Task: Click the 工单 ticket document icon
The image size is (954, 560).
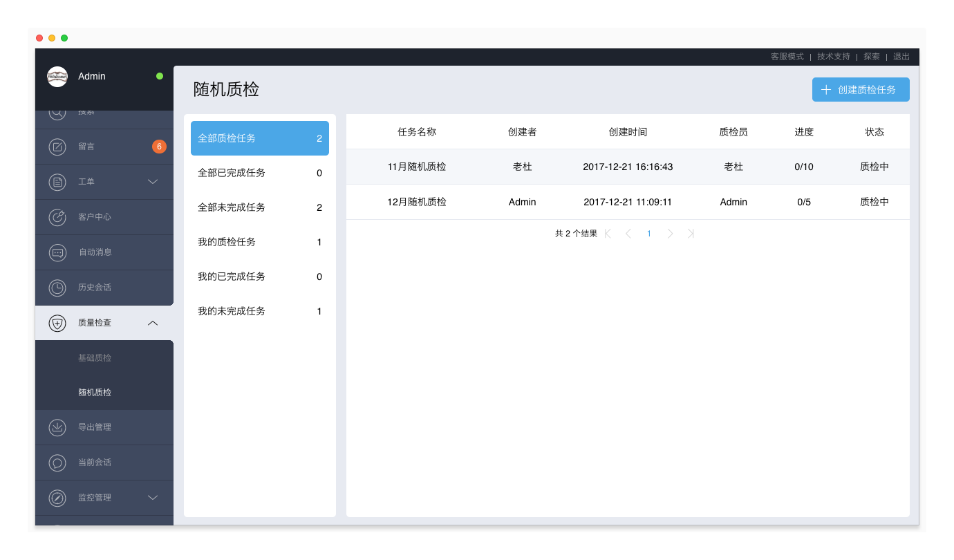Action: click(57, 182)
